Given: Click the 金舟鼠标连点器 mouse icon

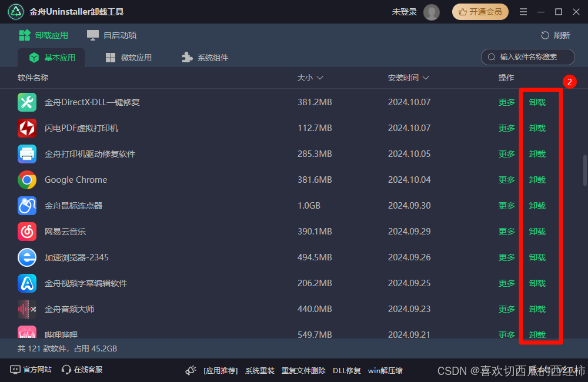Looking at the screenshot, I should 27,206.
